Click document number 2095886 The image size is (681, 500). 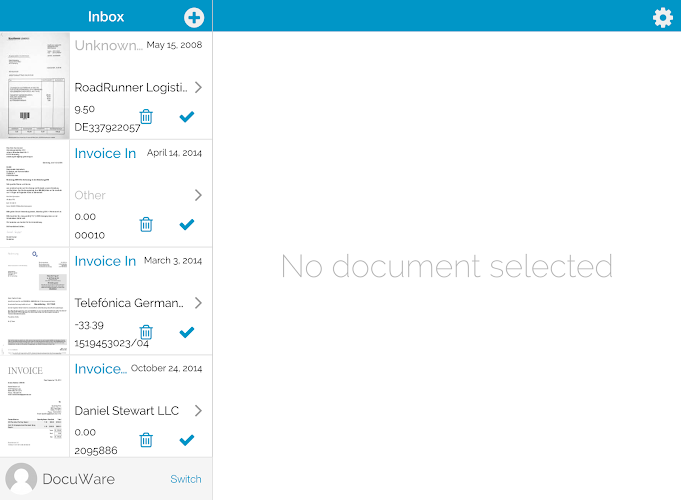[96, 450]
